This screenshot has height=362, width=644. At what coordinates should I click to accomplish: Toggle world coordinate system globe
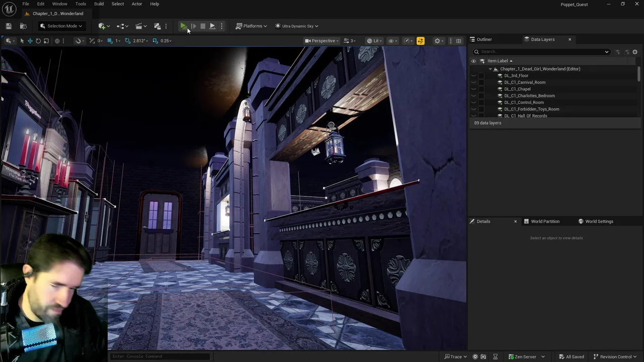57,41
